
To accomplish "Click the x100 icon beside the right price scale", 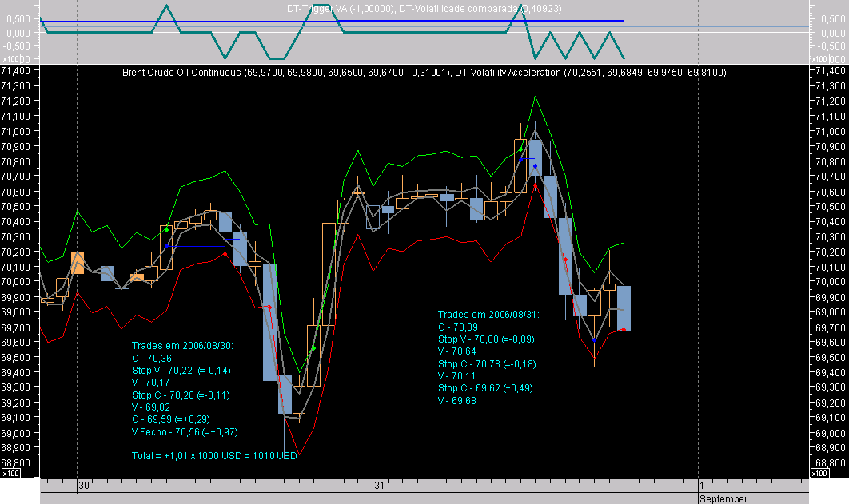I will pyautogui.click(x=820, y=473).
